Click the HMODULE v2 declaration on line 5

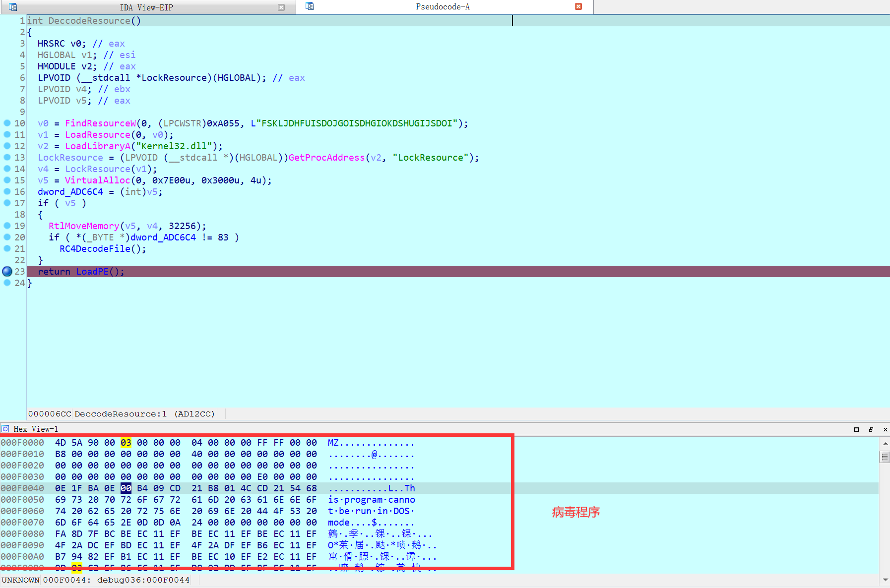pos(67,66)
